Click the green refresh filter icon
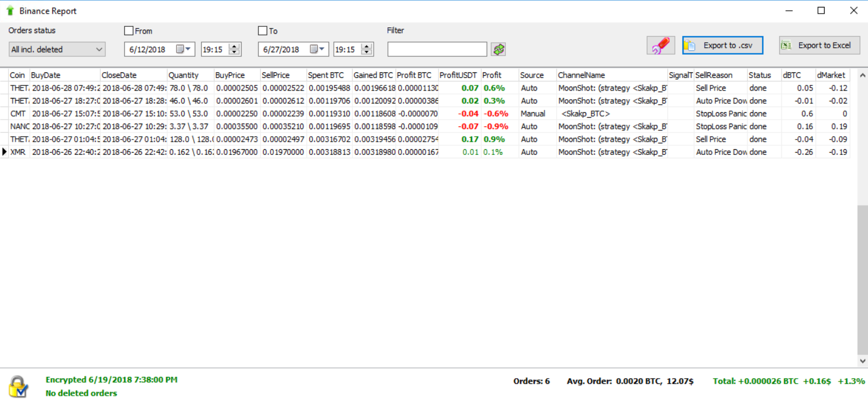868x402 pixels. [x=499, y=50]
